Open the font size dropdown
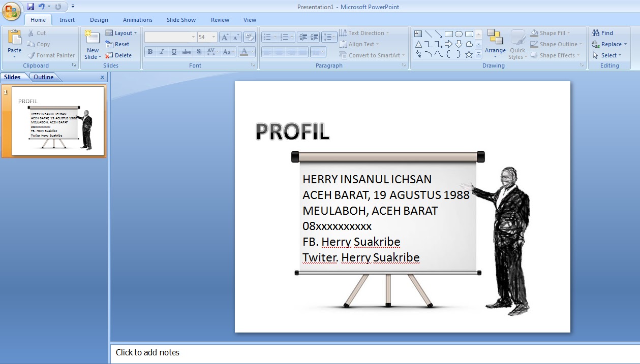 (x=214, y=37)
